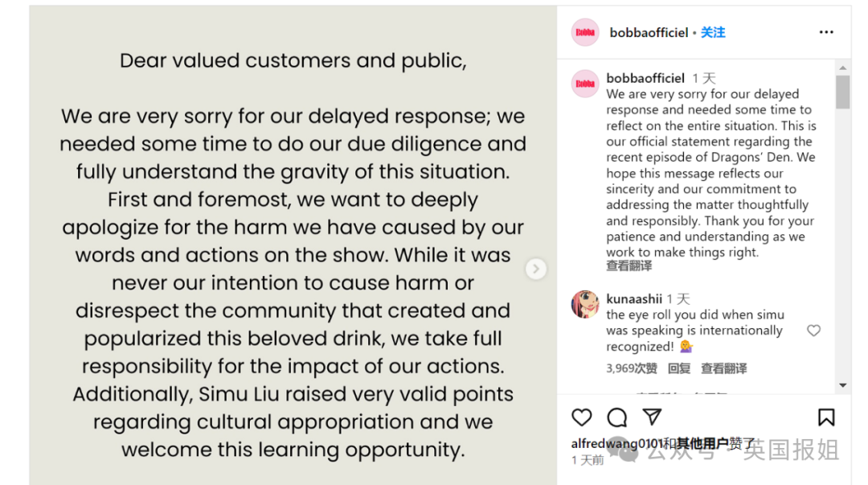Open the three-dot more options menu
This screenshot has height=485, width=868.
tap(826, 32)
